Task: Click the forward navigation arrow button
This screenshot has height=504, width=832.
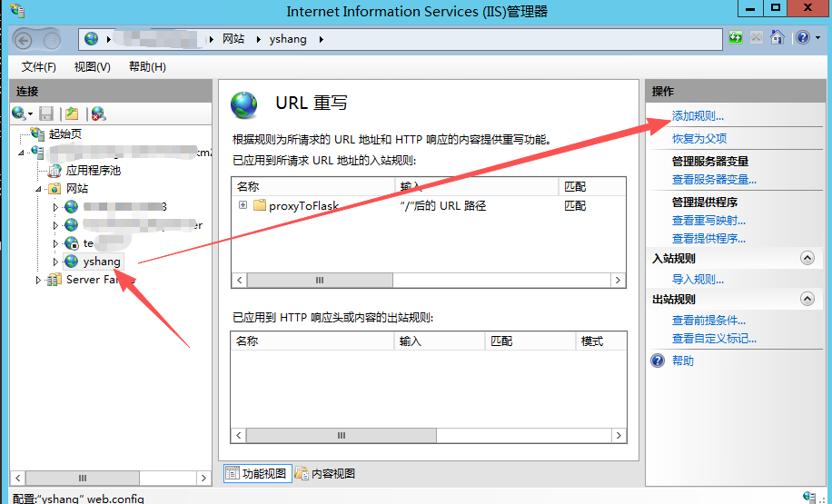Action: 52,40
